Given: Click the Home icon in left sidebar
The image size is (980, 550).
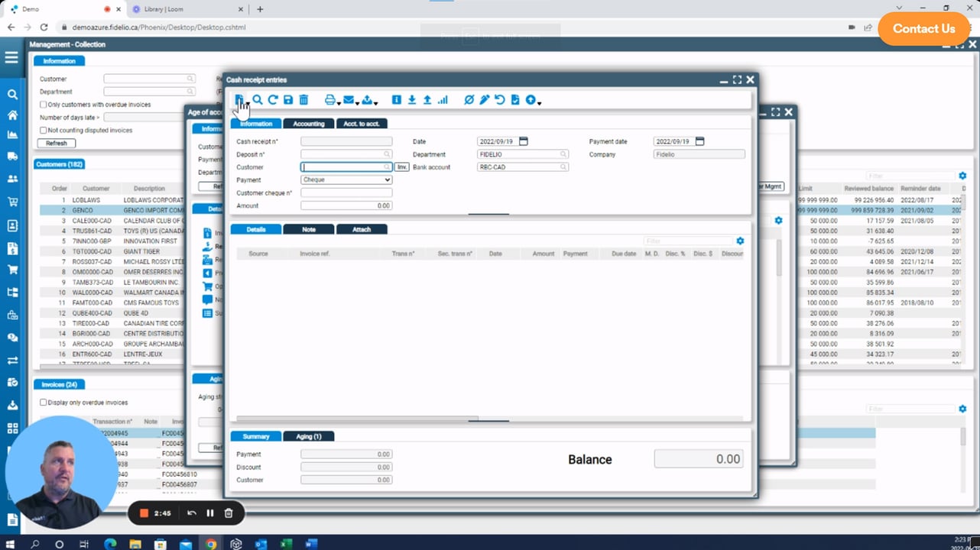Looking at the screenshot, I should pyautogui.click(x=12, y=115).
